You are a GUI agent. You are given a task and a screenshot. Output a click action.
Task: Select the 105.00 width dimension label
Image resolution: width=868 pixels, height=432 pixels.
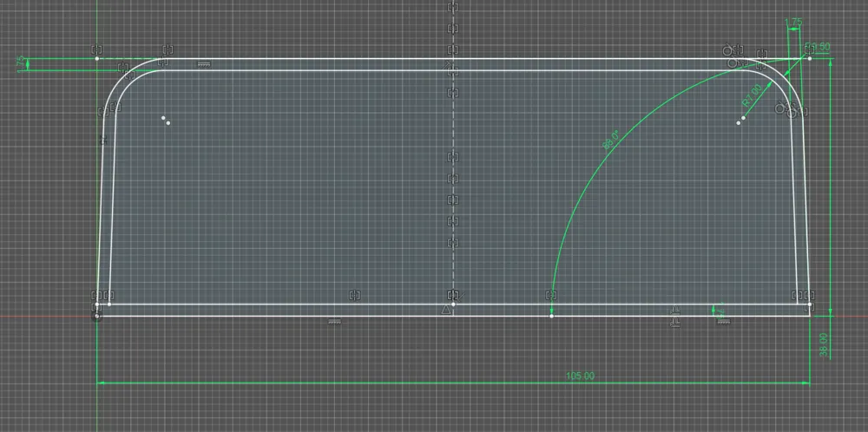point(580,376)
